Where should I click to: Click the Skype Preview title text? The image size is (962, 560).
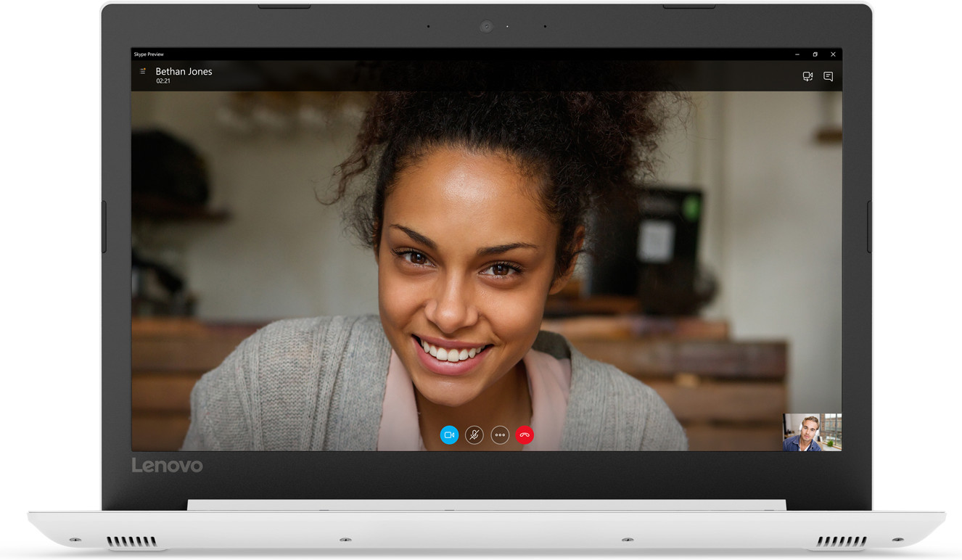(149, 54)
